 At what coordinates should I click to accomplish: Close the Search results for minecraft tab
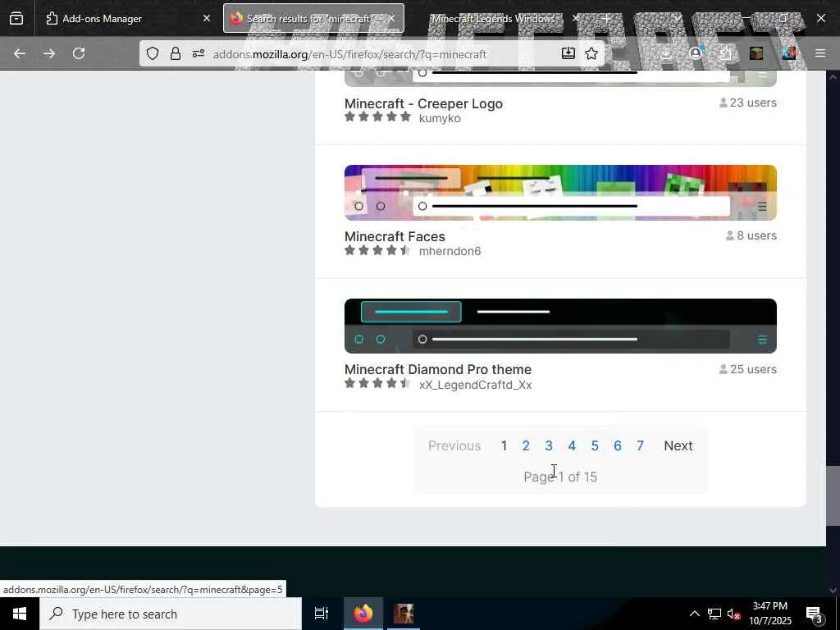[391, 18]
